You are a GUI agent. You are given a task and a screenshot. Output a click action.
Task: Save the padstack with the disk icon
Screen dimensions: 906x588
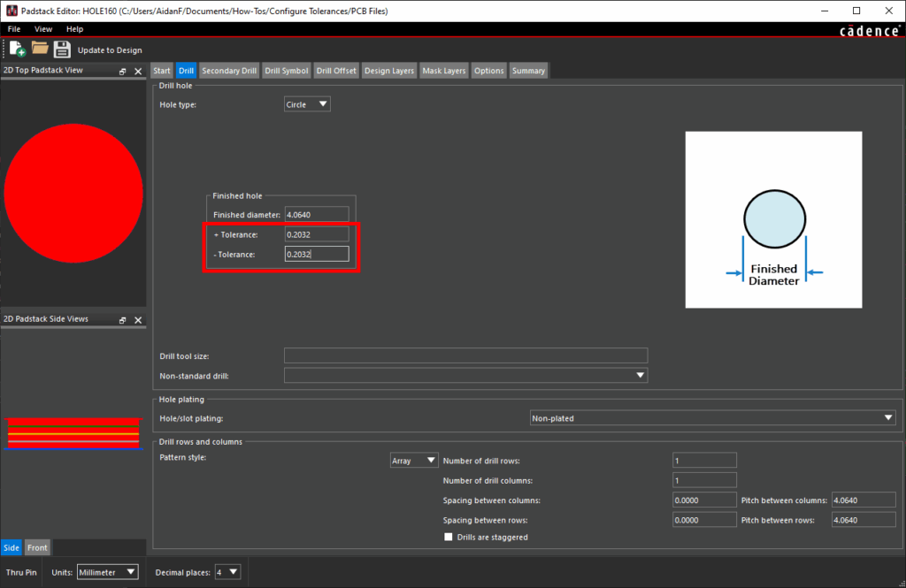[x=62, y=50]
